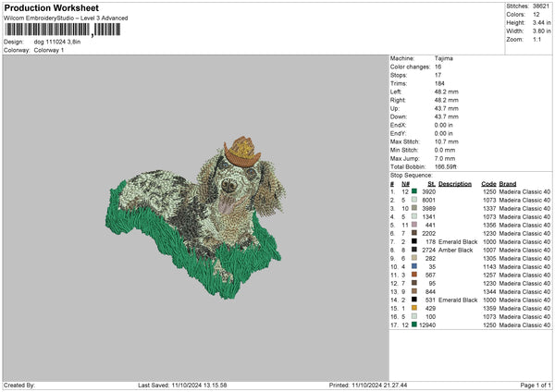Click the mauve swatch in stop 5
Viewport: 555px width, 392px height.
point(413,225)
